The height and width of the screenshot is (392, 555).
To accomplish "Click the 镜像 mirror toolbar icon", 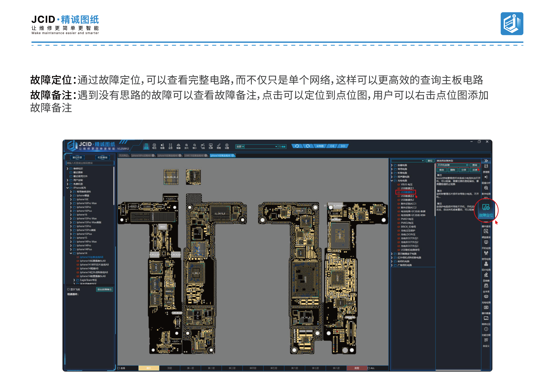I will point(178,146).
